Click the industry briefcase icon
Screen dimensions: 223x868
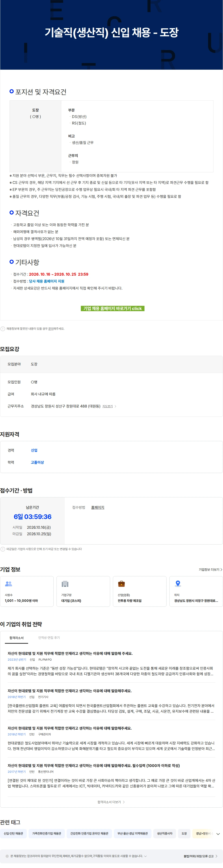tap(121, 584)
